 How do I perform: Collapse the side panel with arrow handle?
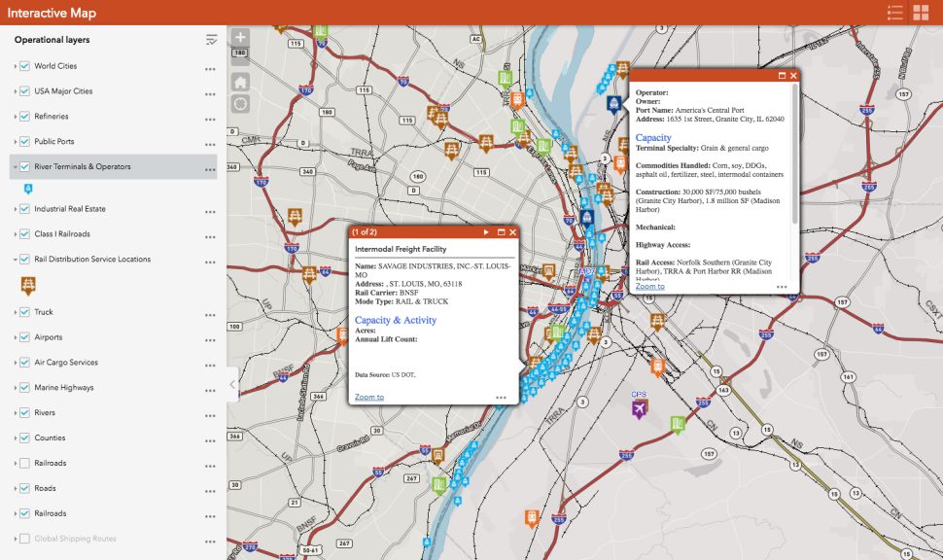click(x=231, y=384)
